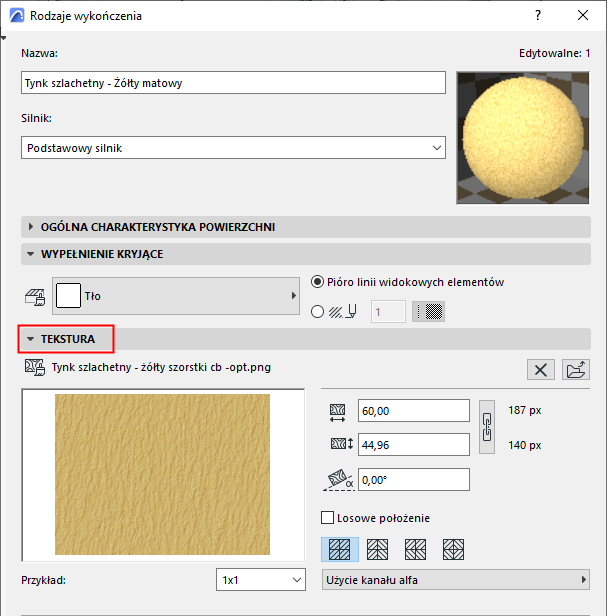
Task: Click the Nazwa field with Tynk szlachetny
Action: [233, 82]
